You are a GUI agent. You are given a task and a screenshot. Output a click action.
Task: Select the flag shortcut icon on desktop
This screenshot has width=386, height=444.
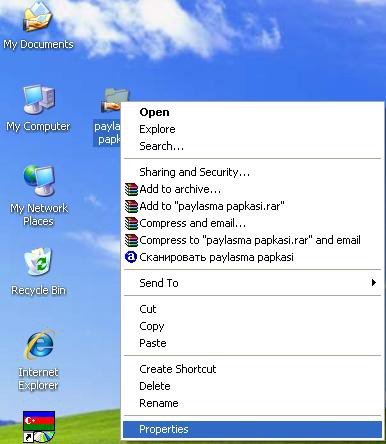click(39, 427)
